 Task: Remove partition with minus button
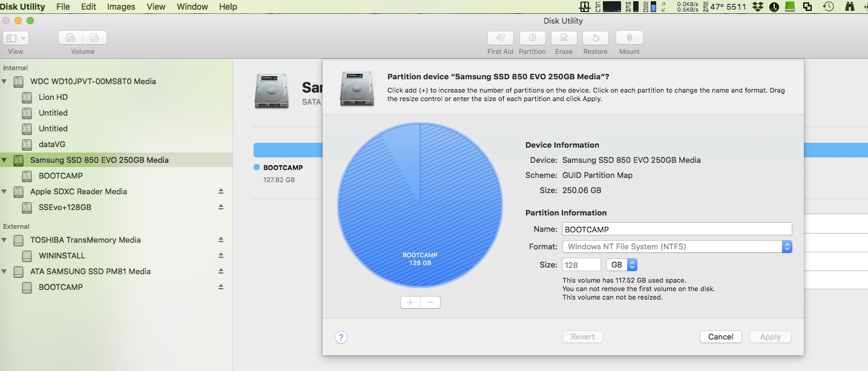click(430, 302)
